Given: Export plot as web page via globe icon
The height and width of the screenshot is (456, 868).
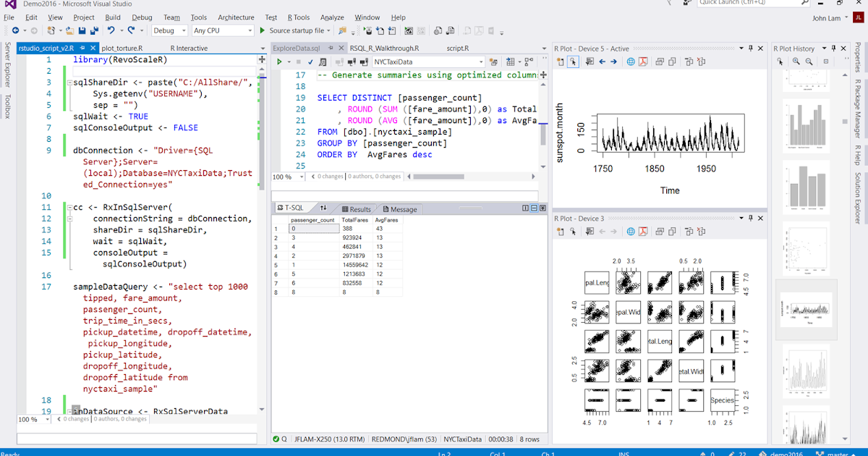Looking at the screenshot, I should (631, 62).
